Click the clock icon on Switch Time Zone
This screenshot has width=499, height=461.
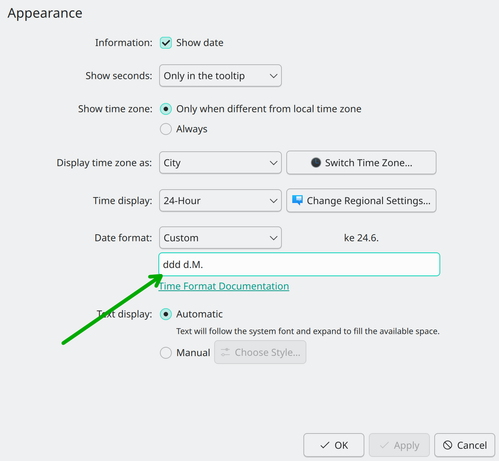coord(316,163)
